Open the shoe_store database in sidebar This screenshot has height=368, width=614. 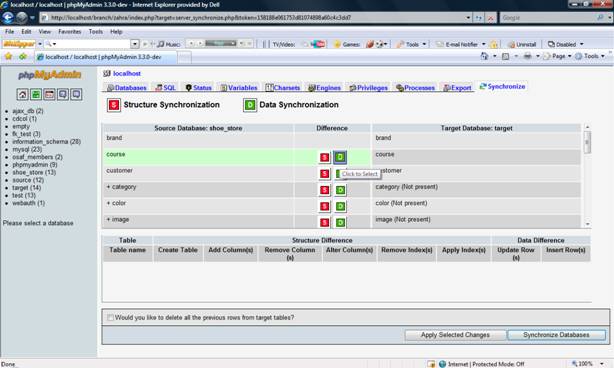(x=34, y=173)
